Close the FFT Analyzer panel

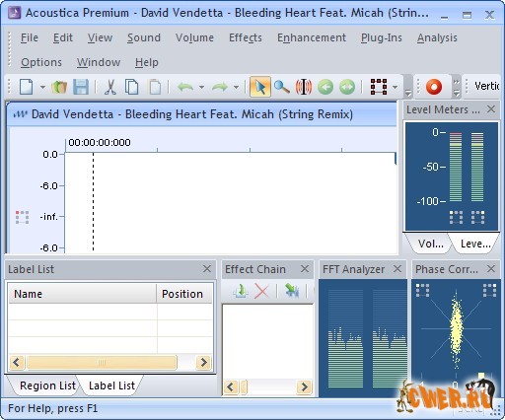click(x=397, y=269)
